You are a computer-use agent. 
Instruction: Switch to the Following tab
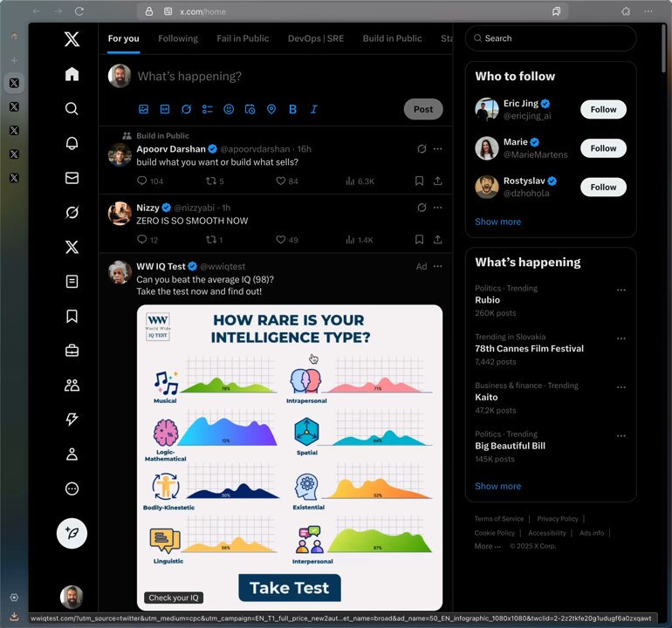[178, 38]
